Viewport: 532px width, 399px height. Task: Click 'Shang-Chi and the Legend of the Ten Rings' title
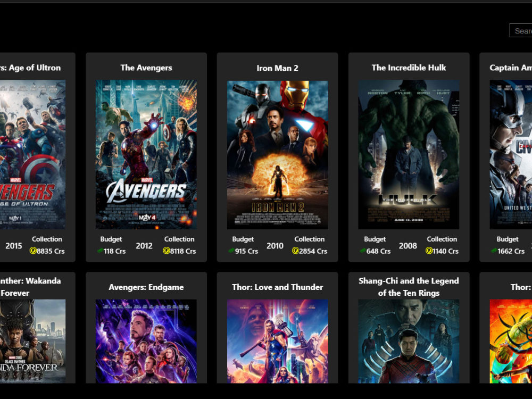point(409,287)
